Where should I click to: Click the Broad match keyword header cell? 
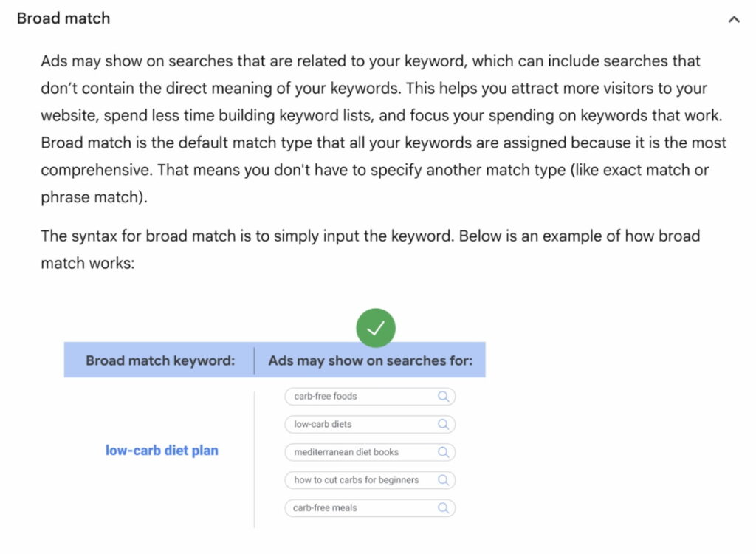(x=160, y=360)
